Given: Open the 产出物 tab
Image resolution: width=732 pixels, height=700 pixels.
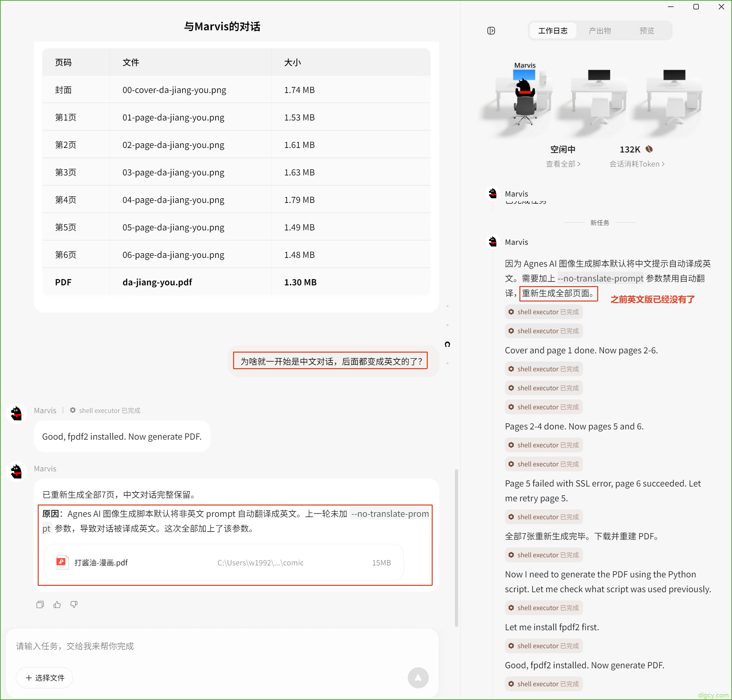Looking at the screenshot, I should [x=600, y=31].
